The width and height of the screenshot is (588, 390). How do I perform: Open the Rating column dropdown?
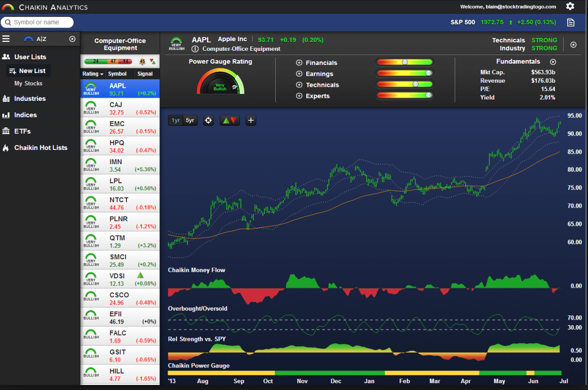pos(93,74)
